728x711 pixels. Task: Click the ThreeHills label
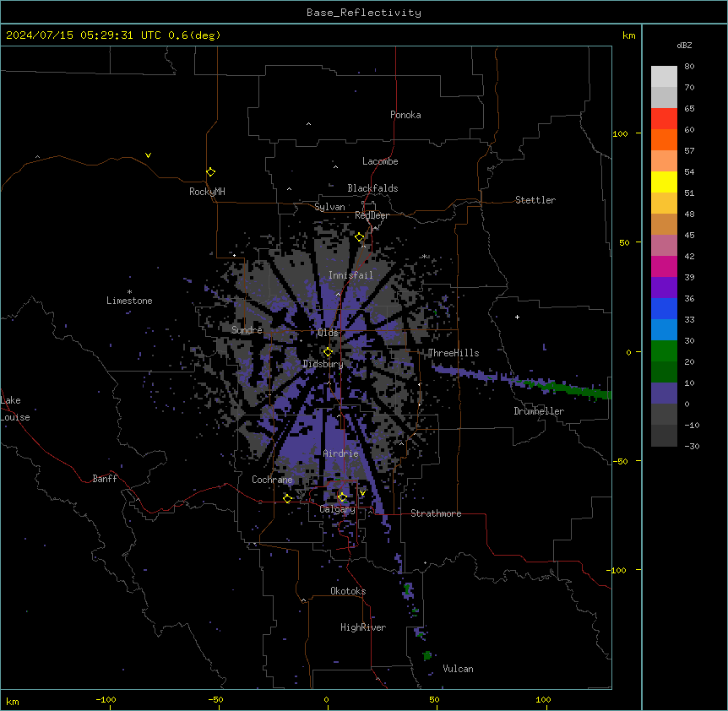[454, 353]
